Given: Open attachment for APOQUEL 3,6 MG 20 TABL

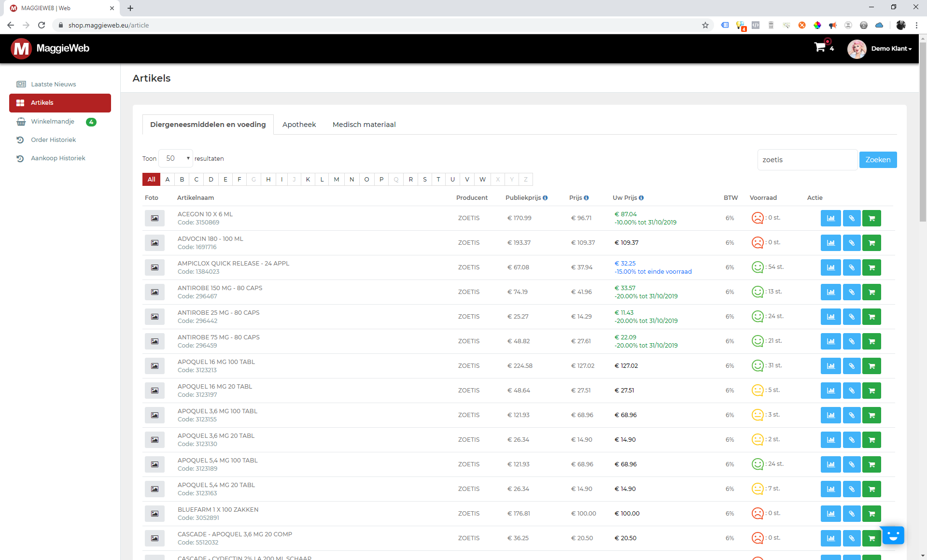Looking at the screenshot, I should tap(852, 440).
